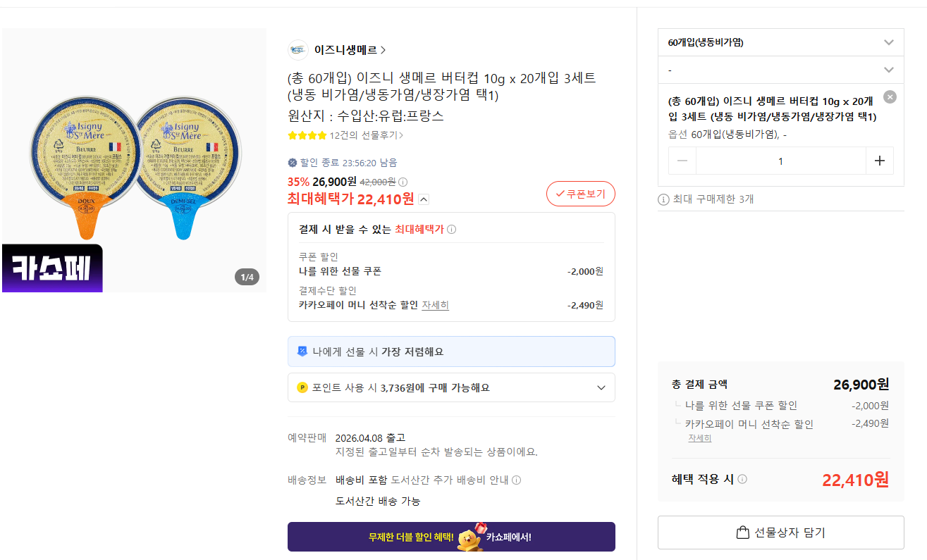Decrease quantity with the minus button

pyautogui.click(x=682, y=161)
